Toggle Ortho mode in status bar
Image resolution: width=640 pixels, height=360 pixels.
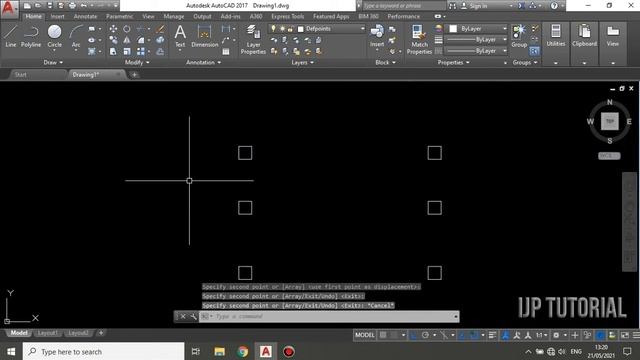414,335
